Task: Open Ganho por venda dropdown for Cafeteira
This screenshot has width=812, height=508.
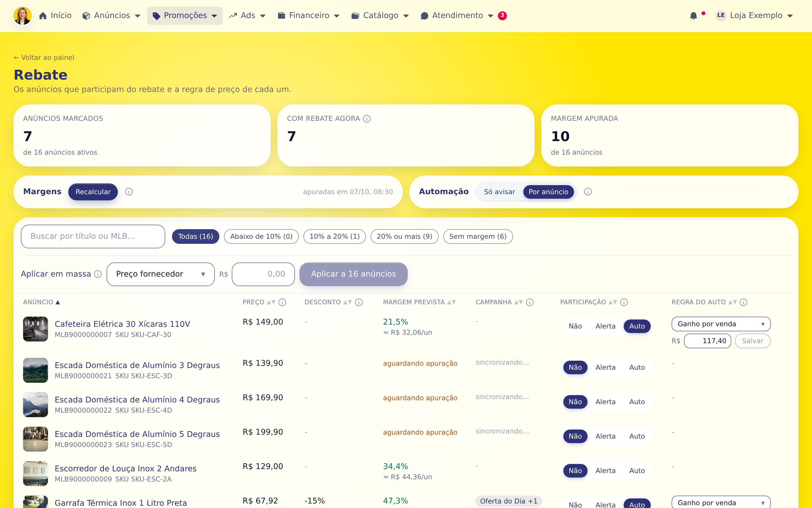Action: (721, 324)
